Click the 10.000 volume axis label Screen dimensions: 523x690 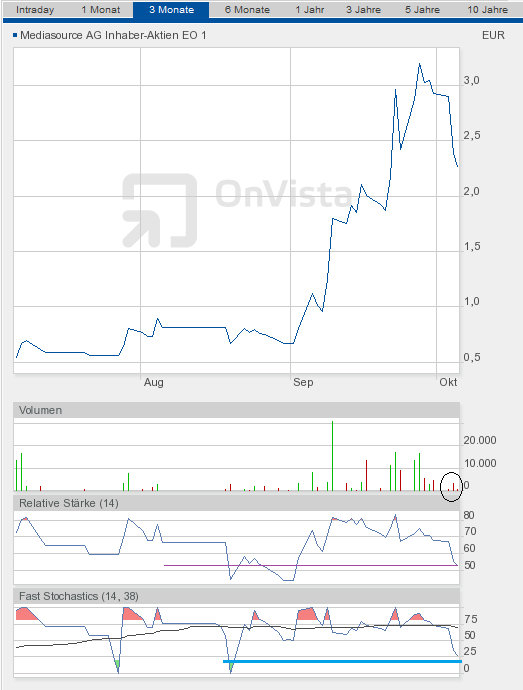480,463
